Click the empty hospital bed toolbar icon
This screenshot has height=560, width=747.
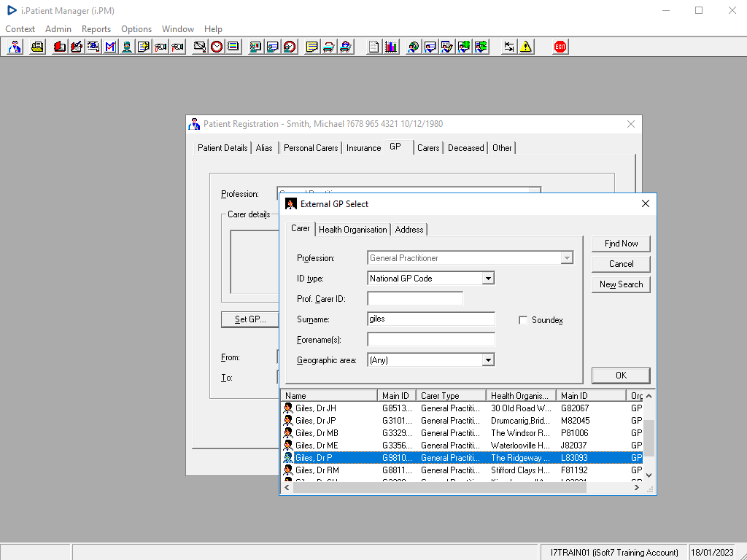coord(329,47)
